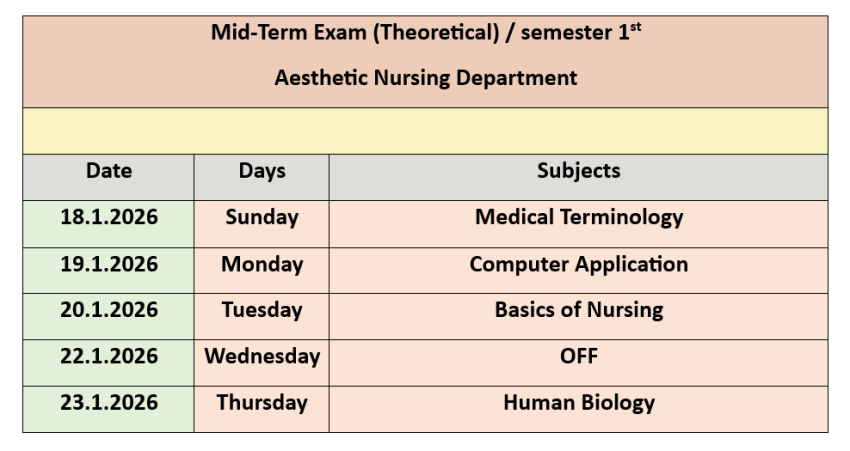Select the Sunday cell
Viewport: 850px width, 451px height.
tap(262, 217)
